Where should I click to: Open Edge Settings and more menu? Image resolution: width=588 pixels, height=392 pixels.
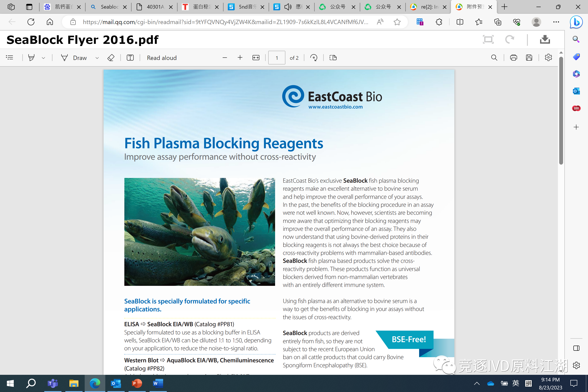tap(556, 22)
